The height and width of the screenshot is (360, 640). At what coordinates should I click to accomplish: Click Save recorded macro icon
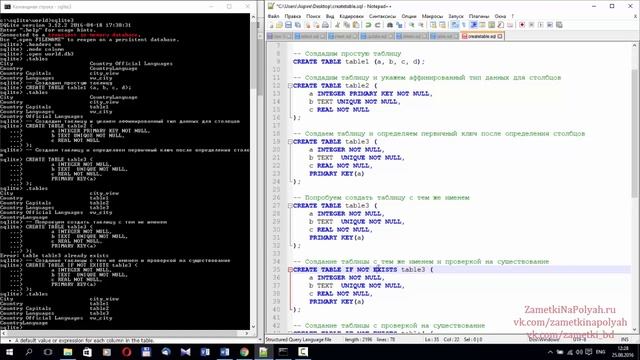pos(559,25)
